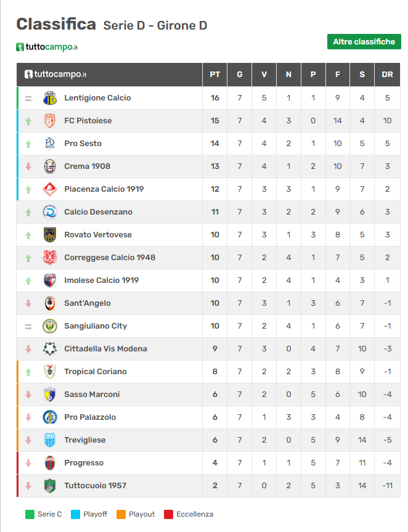Click the Trevigliese light blue crest
The height and width of the screenshot is (532, 408).
coord(50,440)
